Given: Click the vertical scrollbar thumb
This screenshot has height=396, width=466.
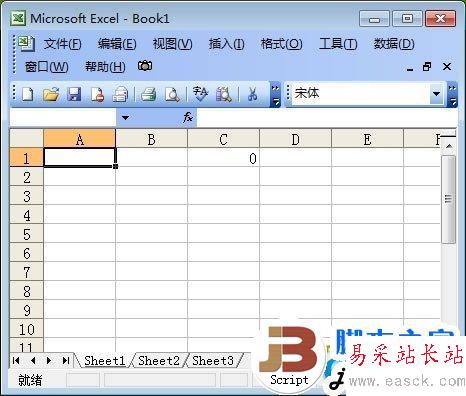Looking at the screenshot, I should (448, 199).
